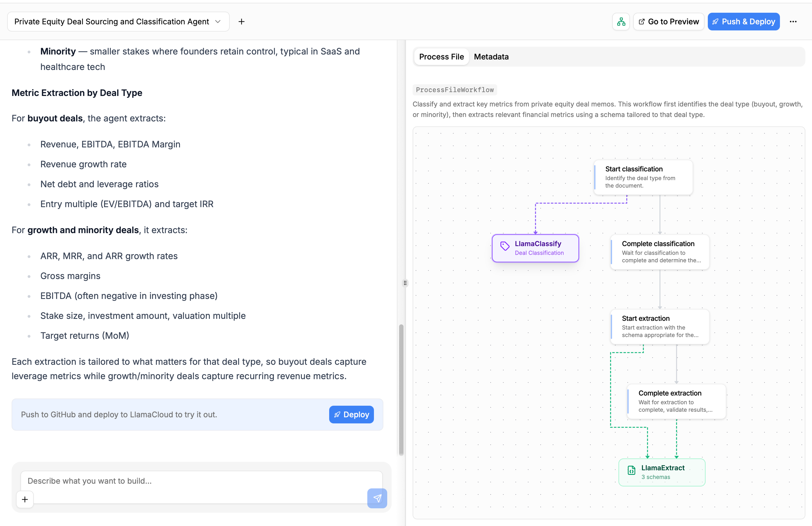Click the attachment plus icon in chat box
This screenshot has height=526, width=812.
[x=25, y=499]
